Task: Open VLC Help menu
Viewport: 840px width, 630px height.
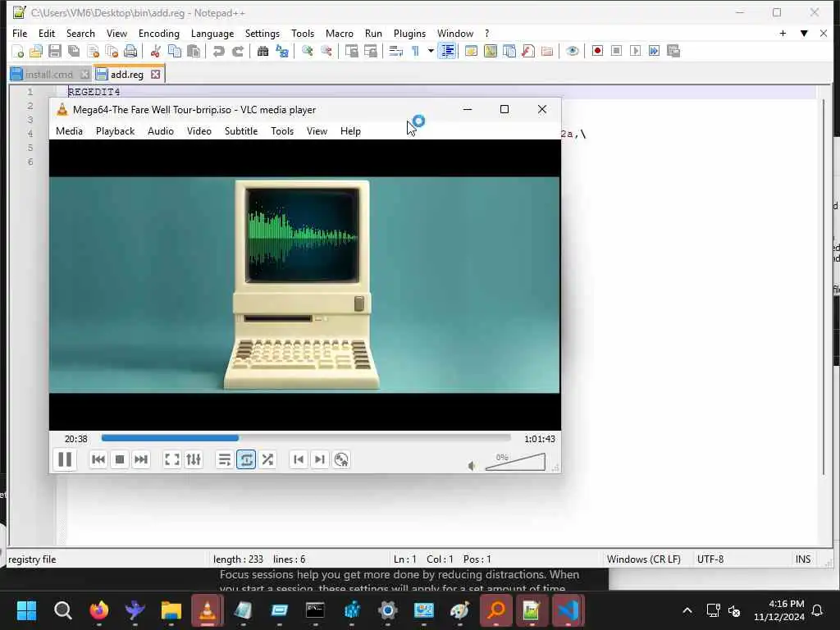Action: pos(350,131)
